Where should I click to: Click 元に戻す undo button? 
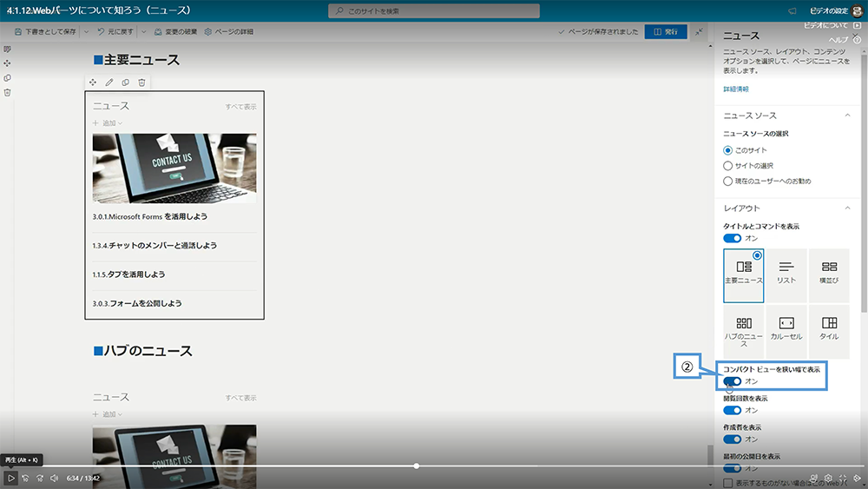coord(115,32)
